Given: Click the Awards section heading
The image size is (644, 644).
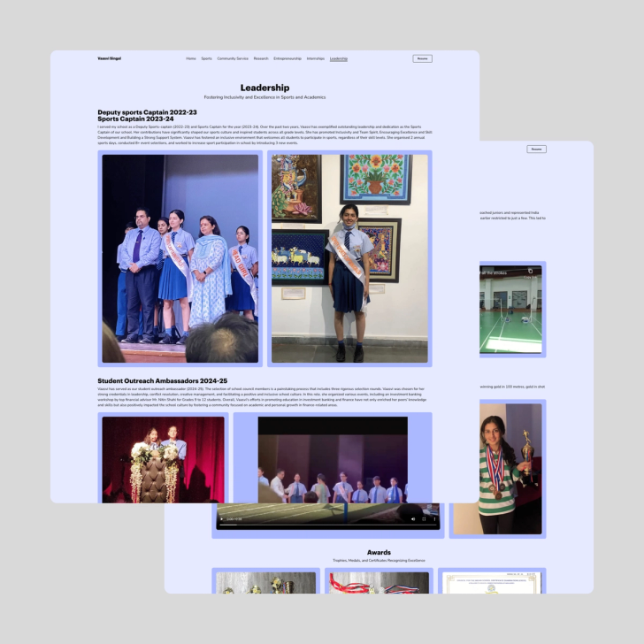Looking at the screenshot, I should point(379,552).
